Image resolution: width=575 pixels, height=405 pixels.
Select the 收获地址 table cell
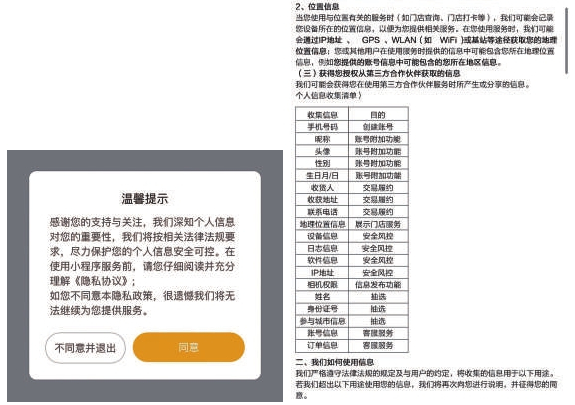tap(322, 200)
